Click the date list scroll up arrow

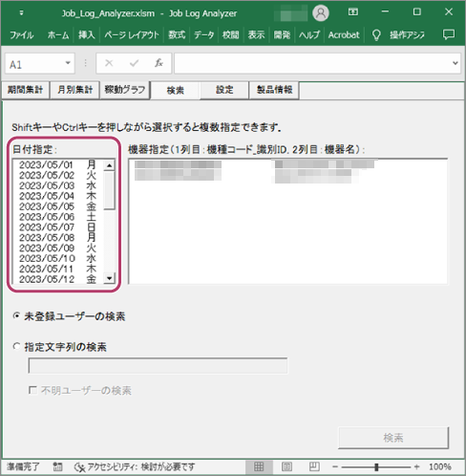pos(109,165)
